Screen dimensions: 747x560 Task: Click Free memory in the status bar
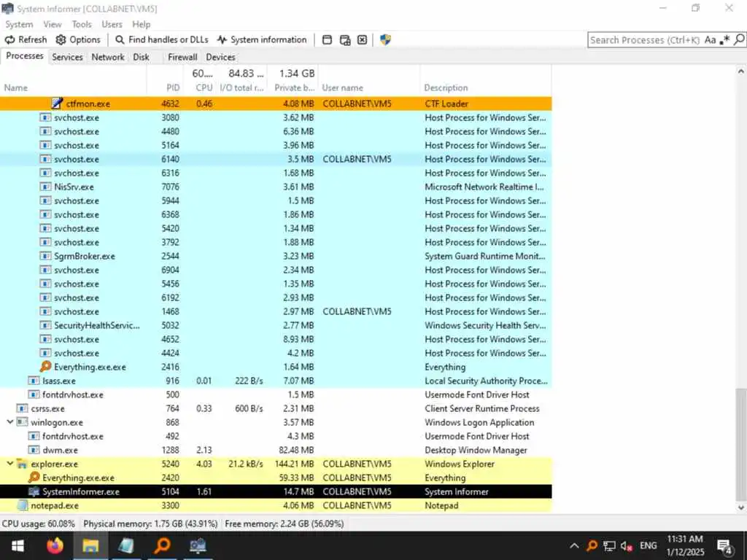coord(284,524)
